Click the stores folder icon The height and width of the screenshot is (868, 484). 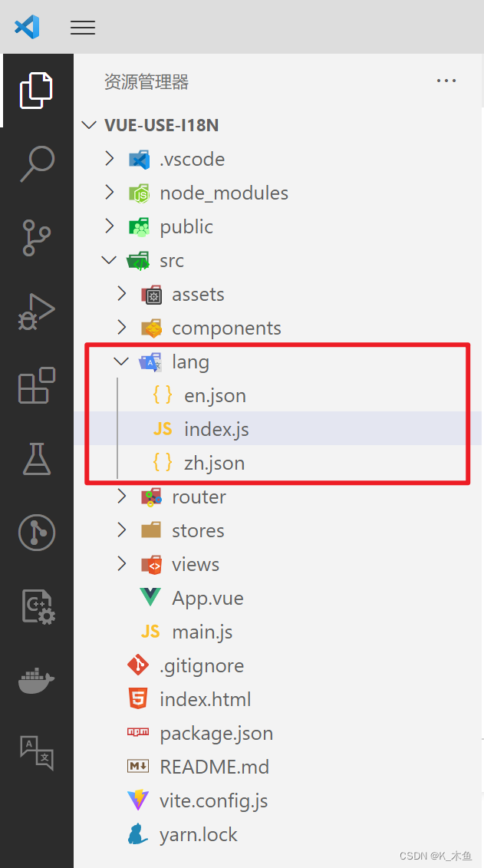[x=151, y=530]
